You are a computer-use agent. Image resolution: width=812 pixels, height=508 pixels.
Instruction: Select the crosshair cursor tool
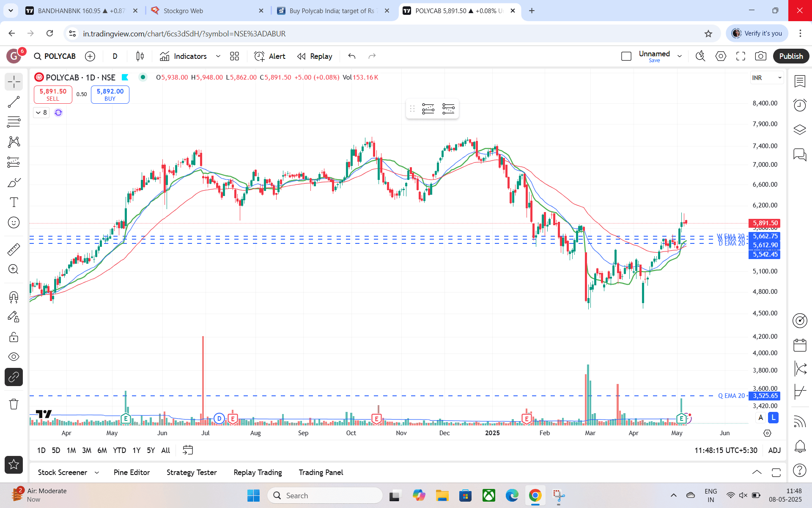pos(14,82)
